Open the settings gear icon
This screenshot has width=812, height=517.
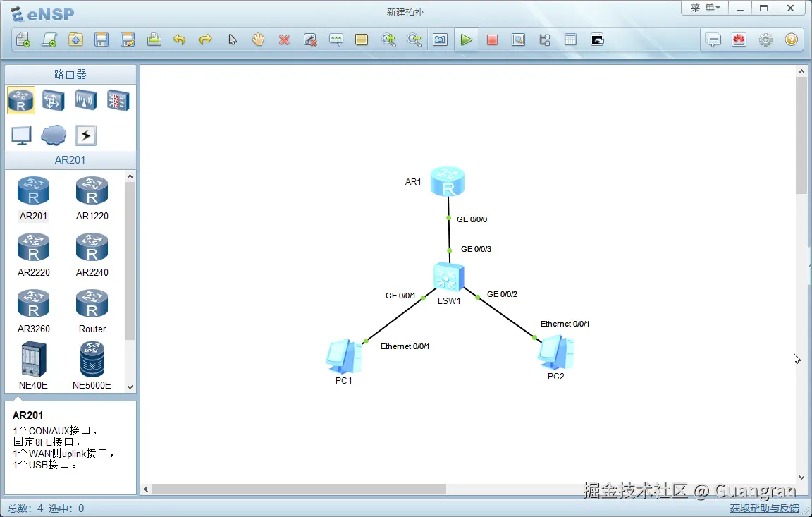(765, 40)
